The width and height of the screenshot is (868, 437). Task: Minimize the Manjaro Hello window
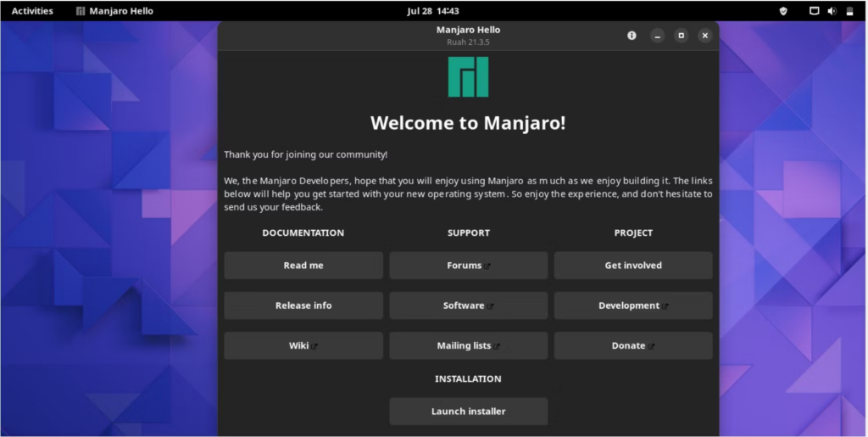tap(657, 36)
